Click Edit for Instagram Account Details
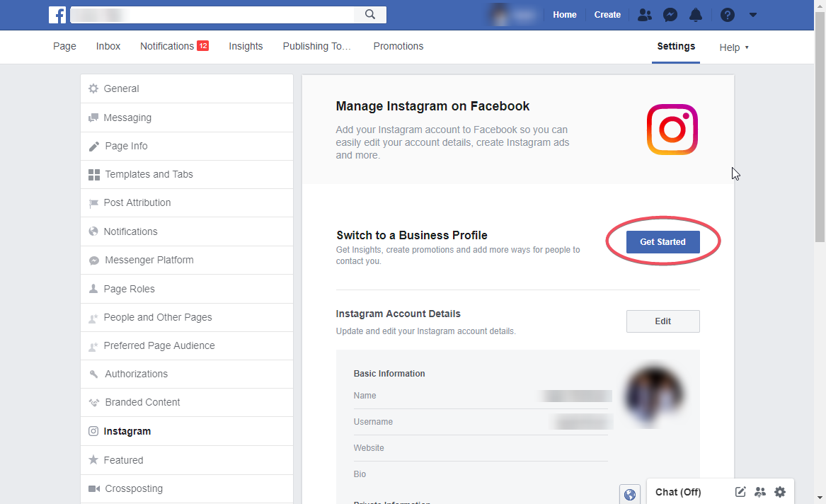The height and width of the screenshot is (504, 826). [x=662, y=321]
